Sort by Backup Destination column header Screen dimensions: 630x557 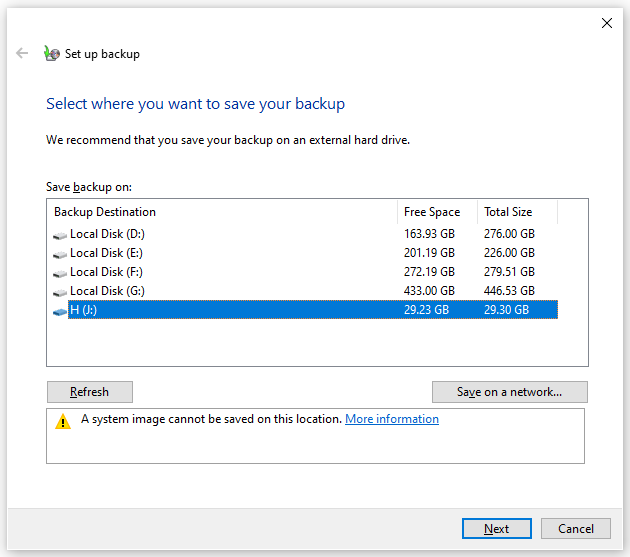[223, 212]
